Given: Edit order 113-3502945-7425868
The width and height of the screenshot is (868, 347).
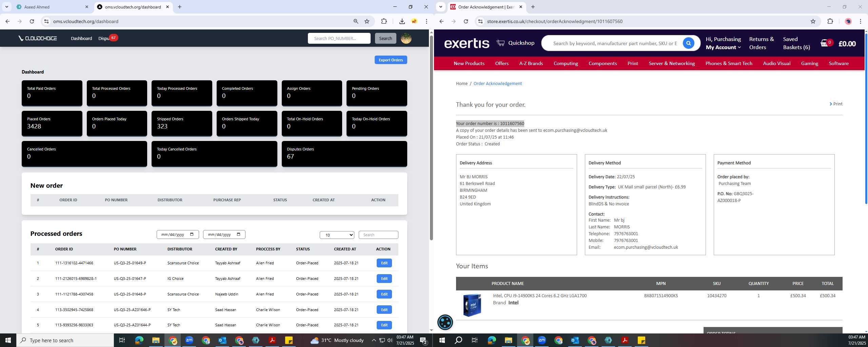Looking at the screenshot, I should click(384, 310).
